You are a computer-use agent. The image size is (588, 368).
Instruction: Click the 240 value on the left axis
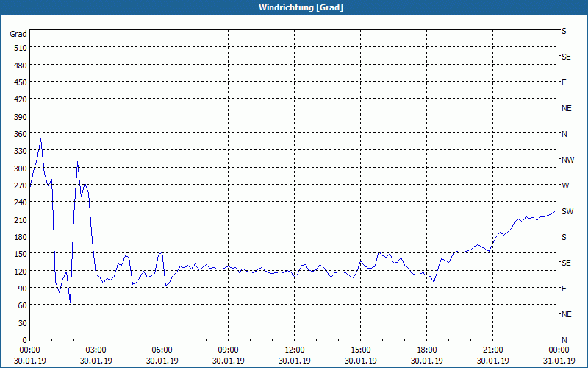tap(21, 203)
